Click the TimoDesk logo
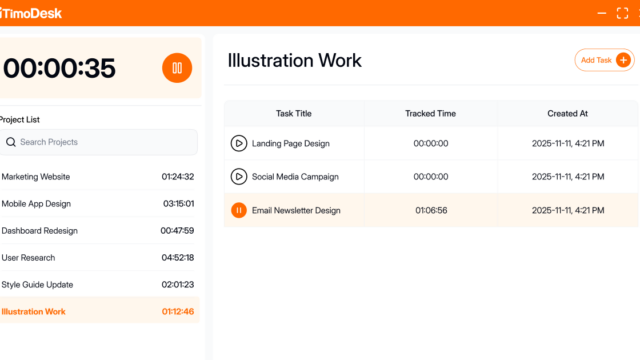 pos(31,13)
